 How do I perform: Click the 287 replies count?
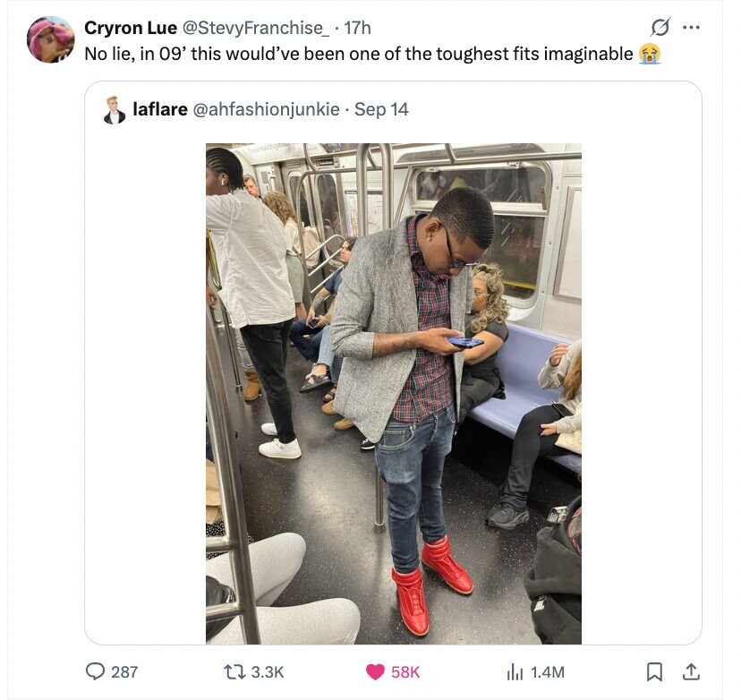click(x=124, y=672)
